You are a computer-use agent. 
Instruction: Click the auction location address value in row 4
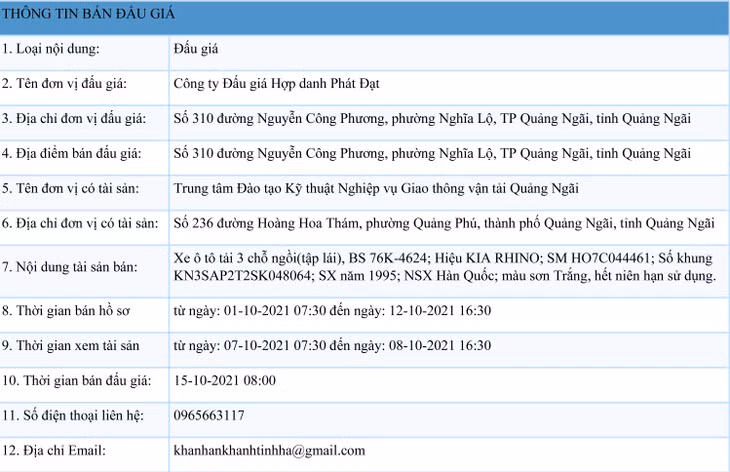tap(431, 154)
